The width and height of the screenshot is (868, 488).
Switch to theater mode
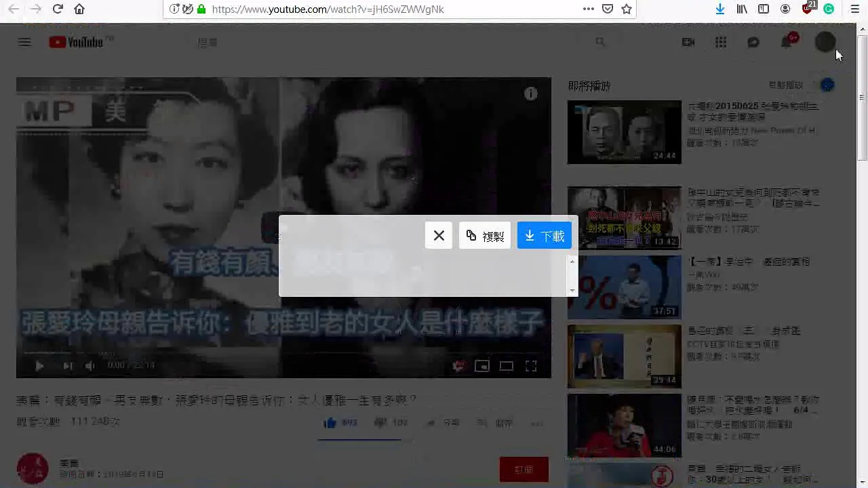click(x=507, y=366)
